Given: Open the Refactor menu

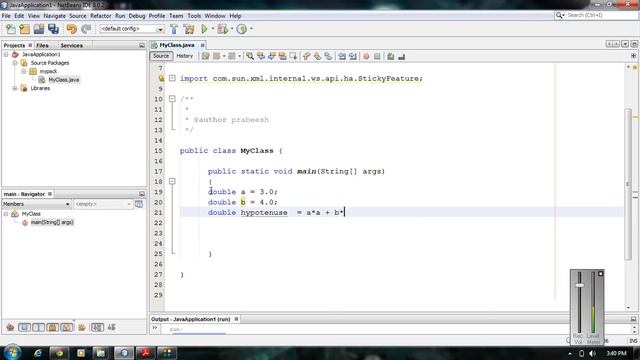Looking at the screenshot, I should [100, 16].
